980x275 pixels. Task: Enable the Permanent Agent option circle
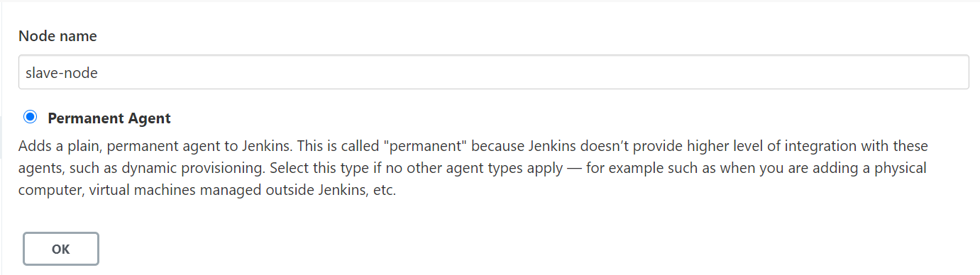coord(30,117)
